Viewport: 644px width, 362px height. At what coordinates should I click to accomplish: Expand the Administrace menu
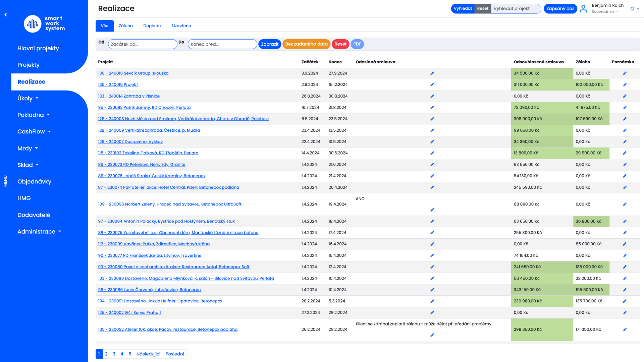pyautogui.click(x=39, y=232)
